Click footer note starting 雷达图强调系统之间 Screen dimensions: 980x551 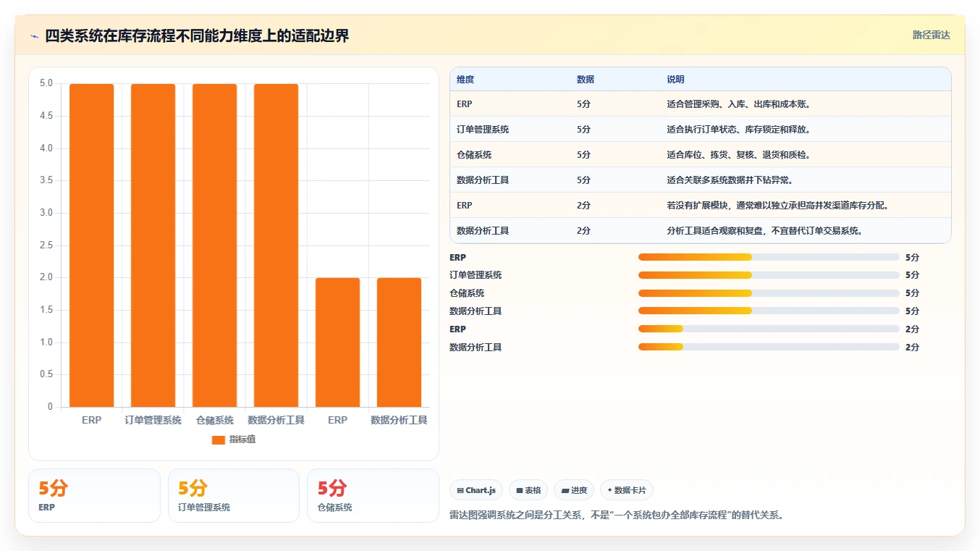pos(617,516)
